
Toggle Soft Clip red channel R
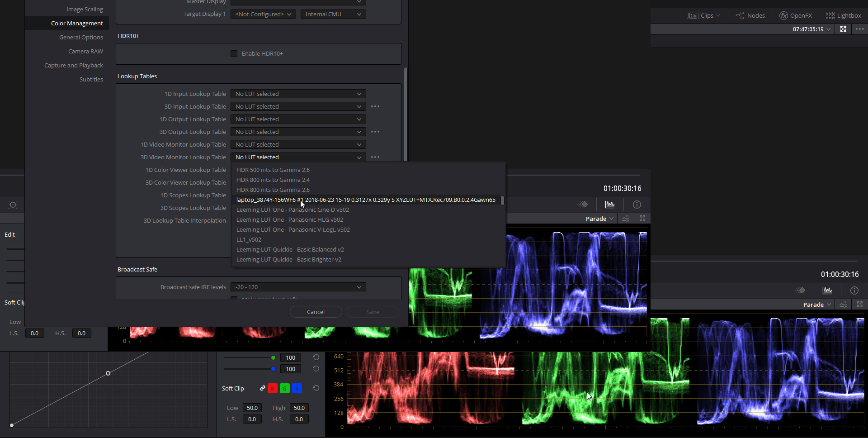273,388
